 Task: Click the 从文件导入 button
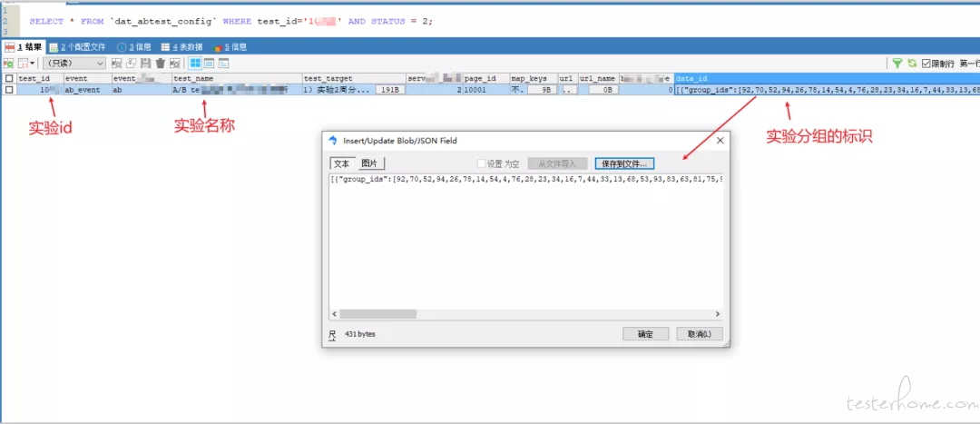pyautogui.click(x=557, y=163)
